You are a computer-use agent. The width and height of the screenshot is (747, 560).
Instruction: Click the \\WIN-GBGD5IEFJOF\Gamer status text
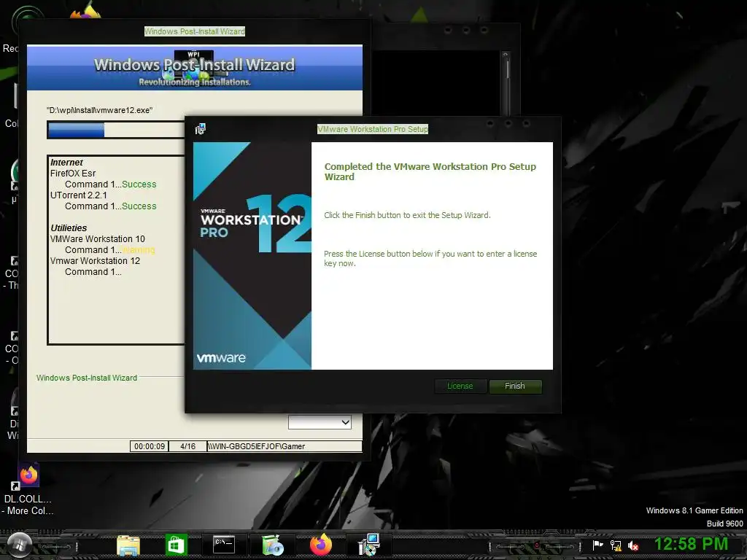pyautogui.click(x=256, y=446)
